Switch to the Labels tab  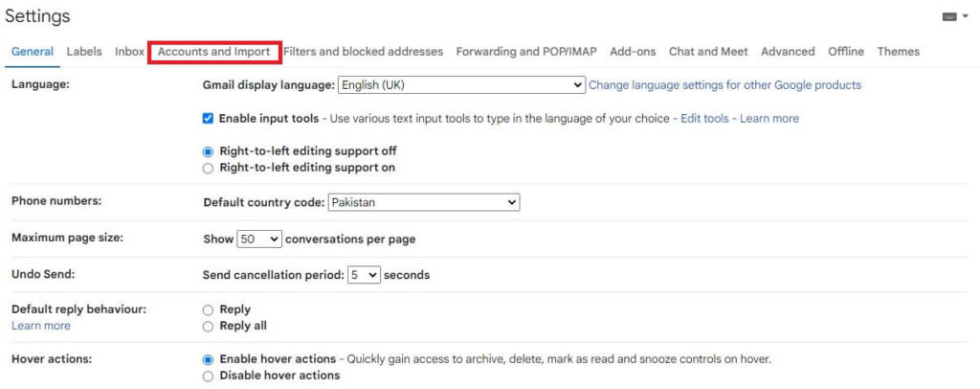84,52
